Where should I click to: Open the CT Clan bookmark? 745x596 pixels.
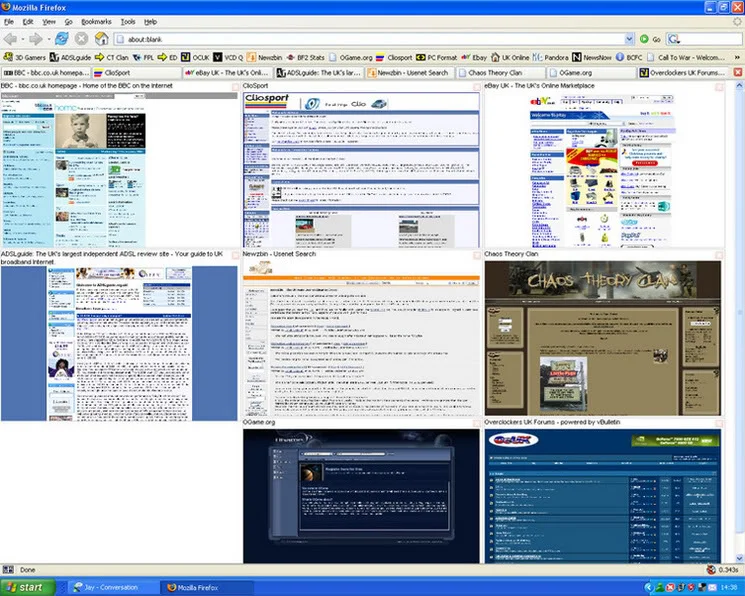tap(112, 57)
